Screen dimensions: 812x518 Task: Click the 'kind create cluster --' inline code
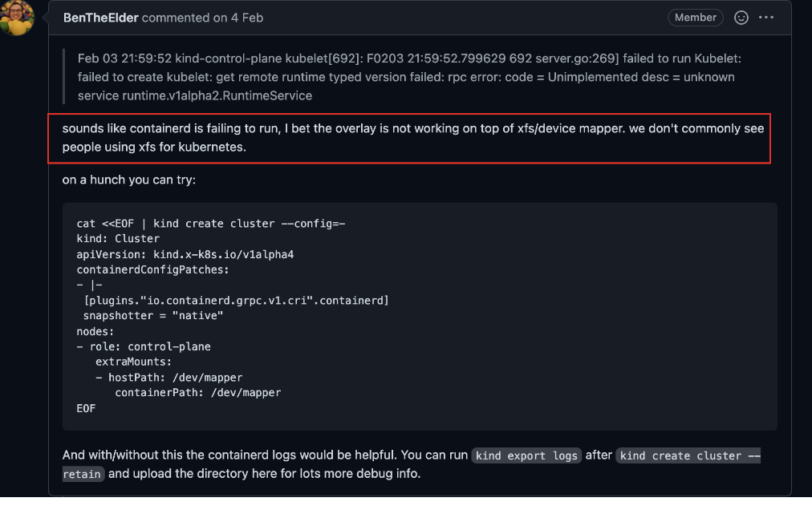688,455
